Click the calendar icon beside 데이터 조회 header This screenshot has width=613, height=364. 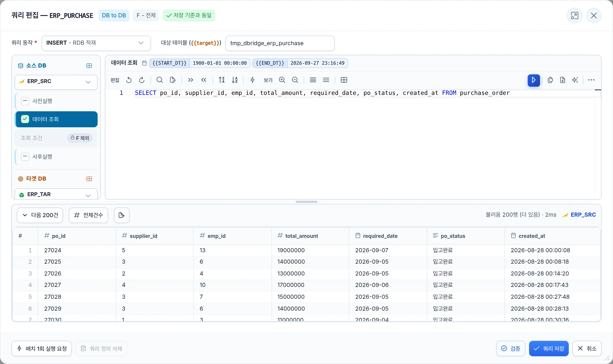[144, 63]
